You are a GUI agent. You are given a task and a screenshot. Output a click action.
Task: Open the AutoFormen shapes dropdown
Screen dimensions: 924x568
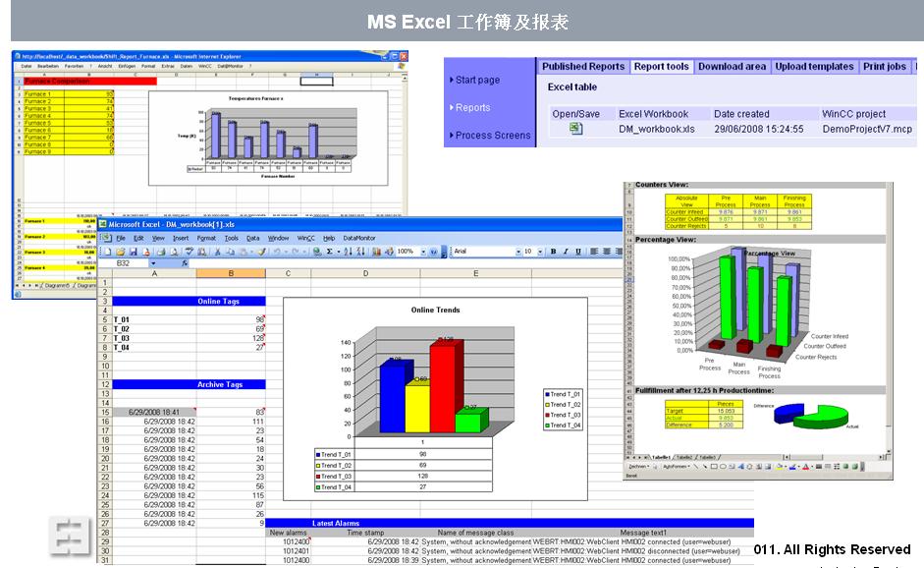click(x=676, y=467)
